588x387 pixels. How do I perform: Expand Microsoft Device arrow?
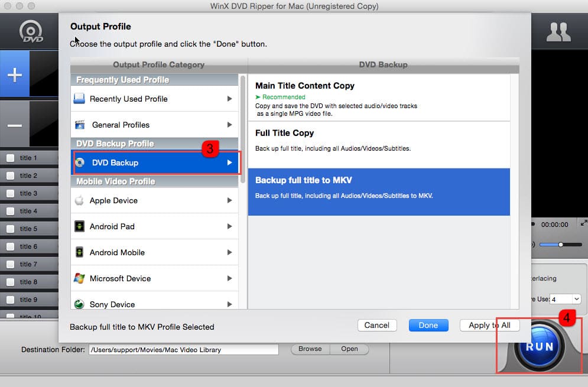(229, 278)
